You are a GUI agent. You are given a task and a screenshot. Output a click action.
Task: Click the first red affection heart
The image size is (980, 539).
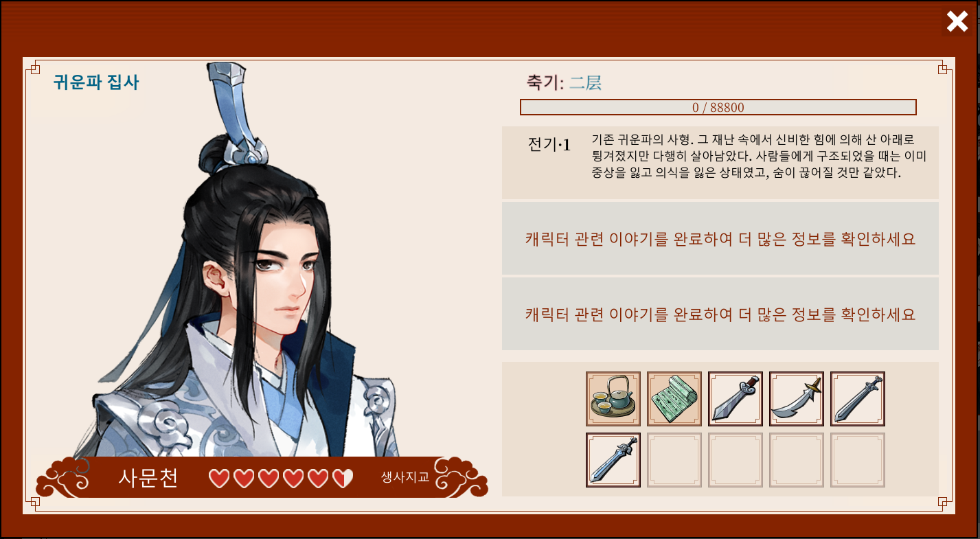pyautogui.click(x=219, y=478)
